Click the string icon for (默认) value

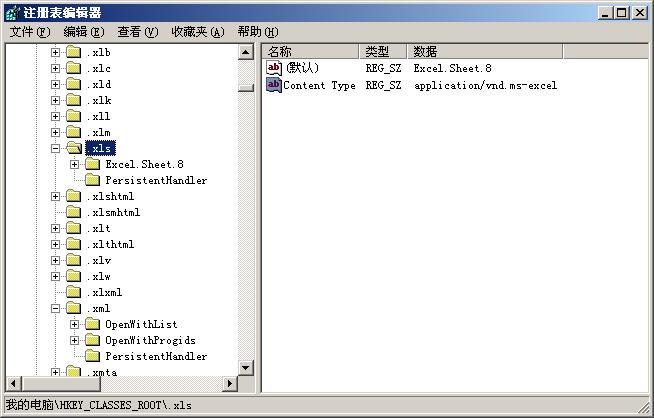(274, 67)
